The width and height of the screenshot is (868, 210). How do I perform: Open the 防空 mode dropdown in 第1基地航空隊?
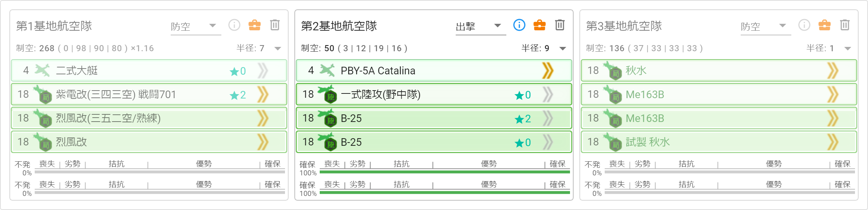coord(196,26)
